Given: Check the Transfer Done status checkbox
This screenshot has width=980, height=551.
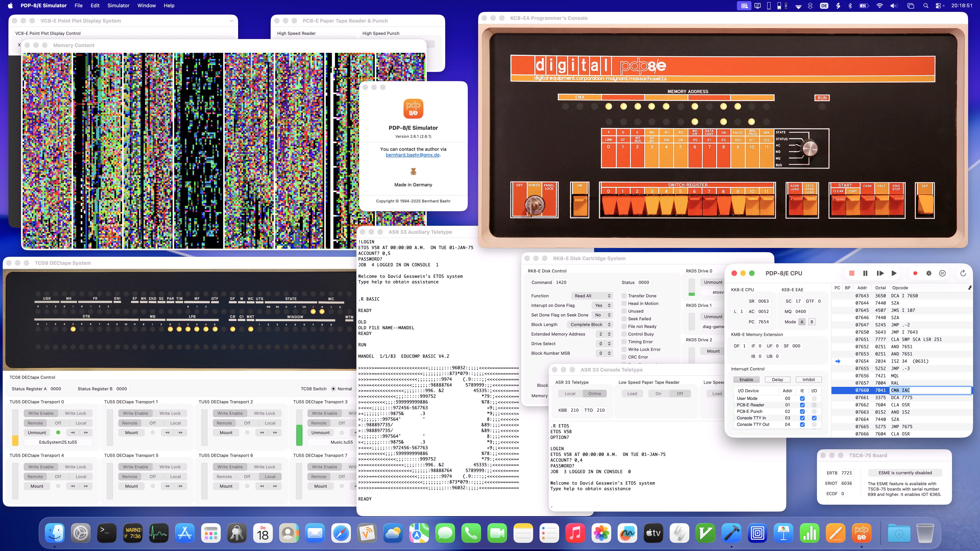Looking at the screenshot, I should point(624,295).
